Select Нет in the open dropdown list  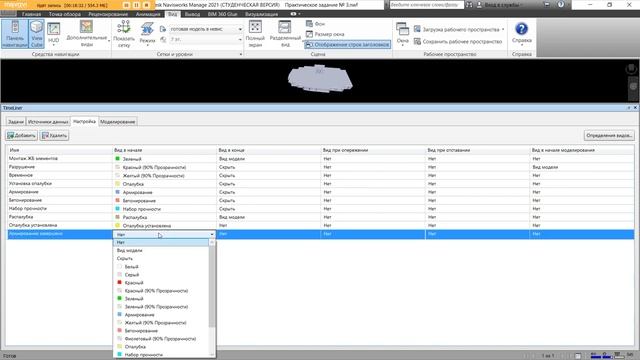click(x=161, y=242)
